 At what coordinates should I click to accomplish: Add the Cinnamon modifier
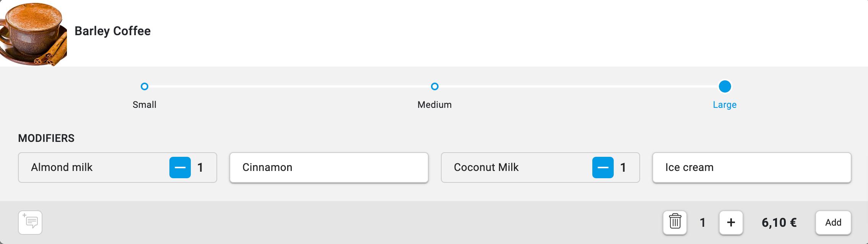click(329, 168)
